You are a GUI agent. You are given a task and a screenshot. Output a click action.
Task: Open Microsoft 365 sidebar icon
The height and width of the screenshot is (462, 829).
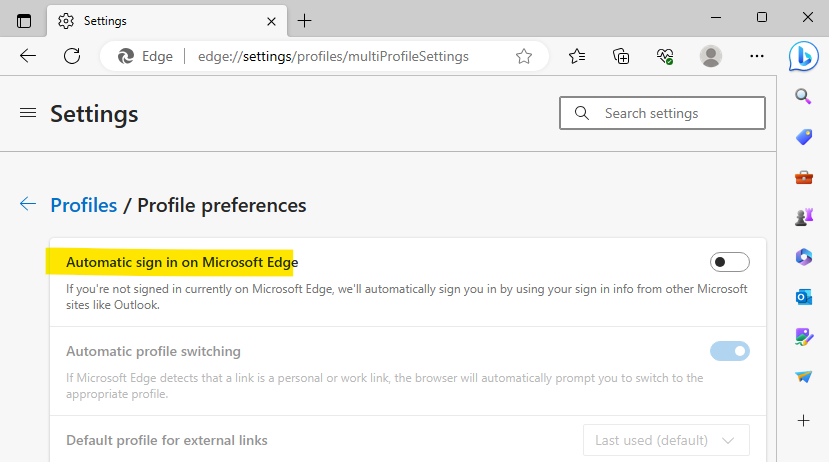804,257
